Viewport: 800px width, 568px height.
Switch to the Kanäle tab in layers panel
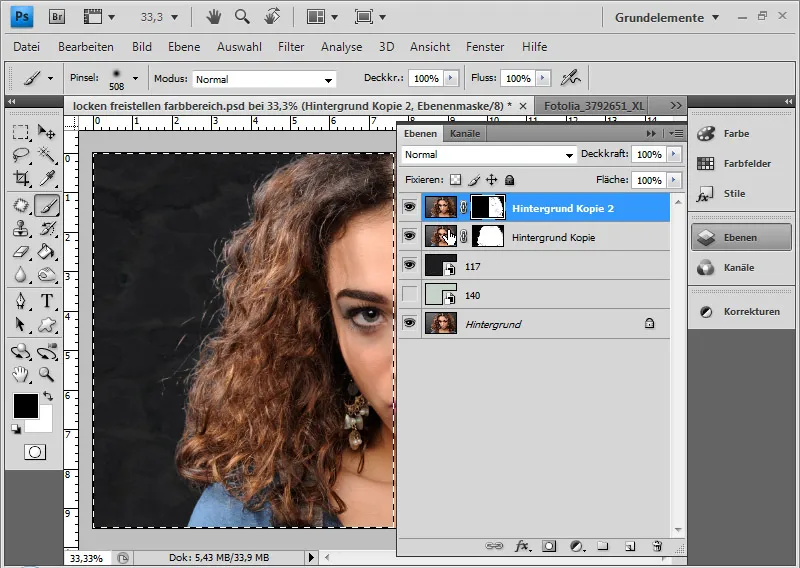465,134
